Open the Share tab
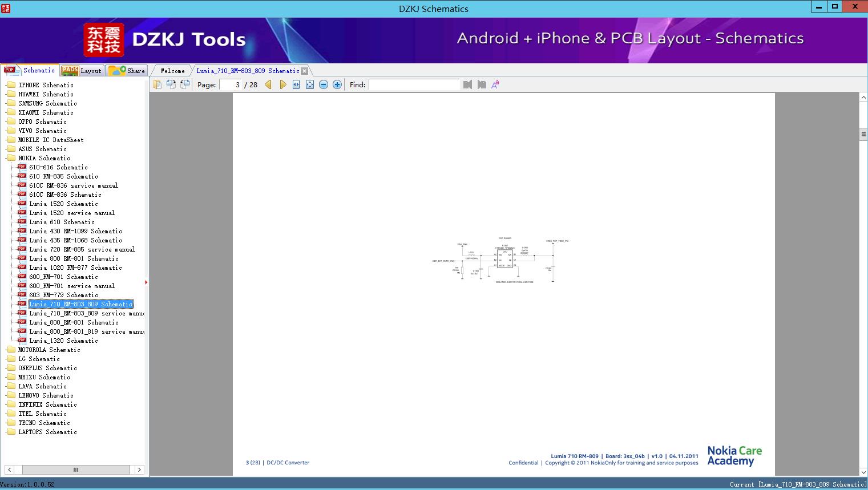Image resolution: width=868 pixels, height=490 pixels. click(128, 71)
